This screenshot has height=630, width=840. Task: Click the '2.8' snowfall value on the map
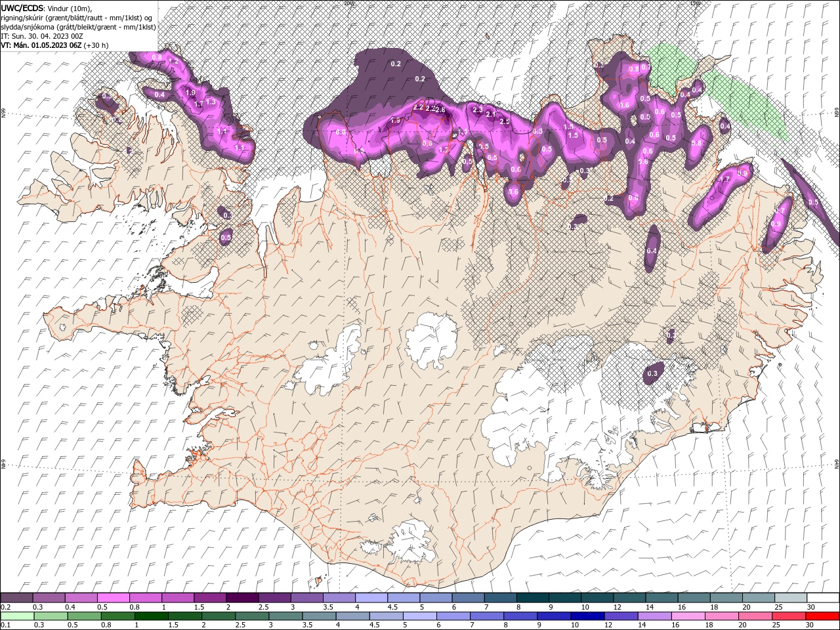(x=440, y=110)
